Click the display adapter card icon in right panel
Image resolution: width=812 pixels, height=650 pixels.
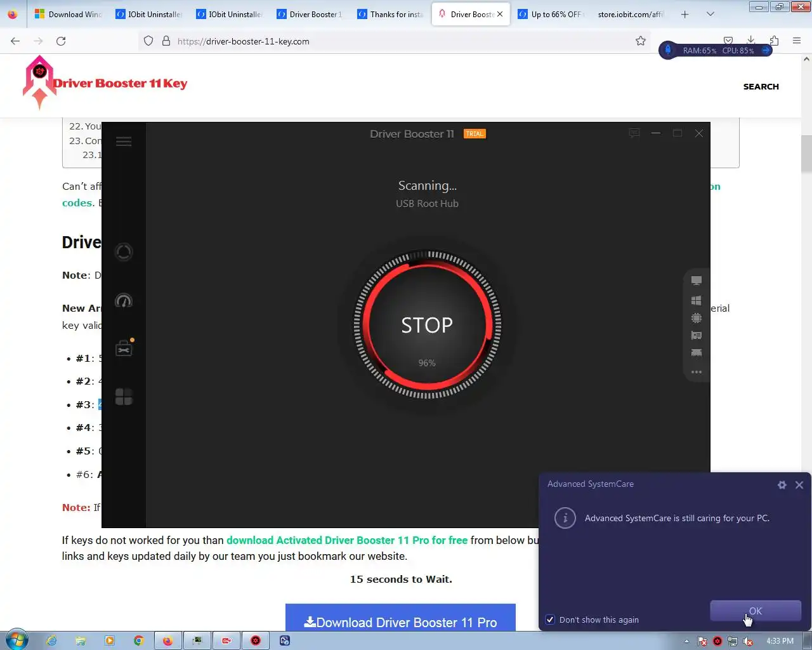tap(697, 335)
